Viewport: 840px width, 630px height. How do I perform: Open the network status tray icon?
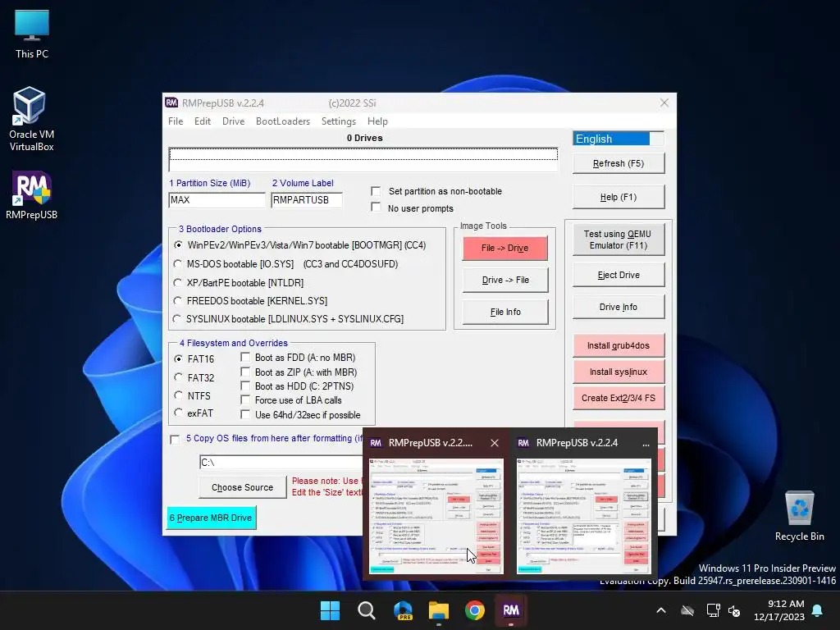(713, 610)
